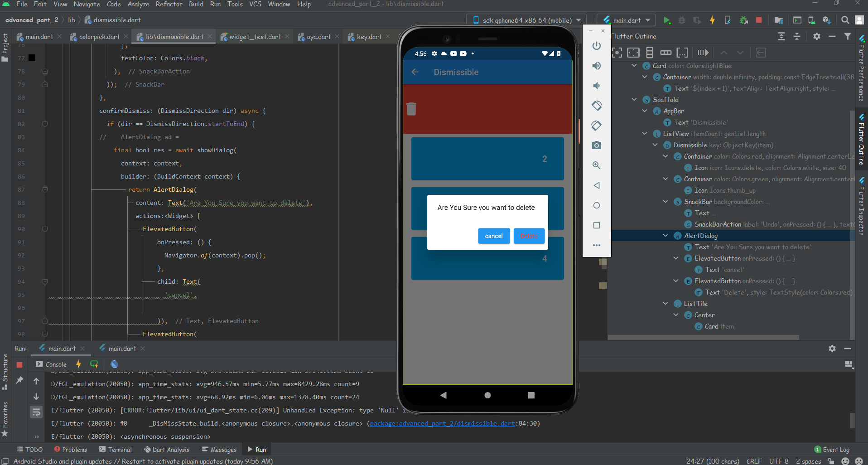This screenshot has height=465, width=868.
Task: Toggle soft-wrap in console
Action: (x=36, y=412)
